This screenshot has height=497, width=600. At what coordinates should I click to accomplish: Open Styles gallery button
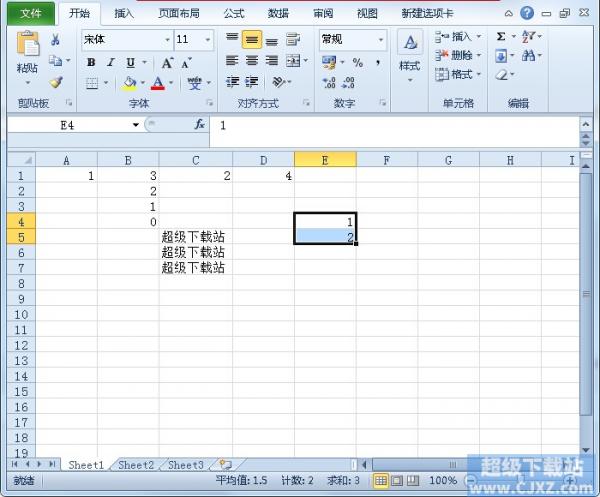click(410, 57)
